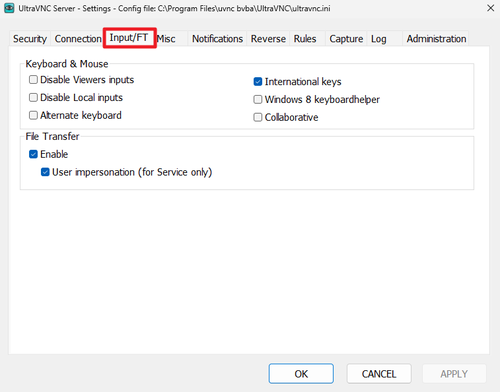500x392 pixels.
Task: Show the Capture tab
Action: point(346,39)
